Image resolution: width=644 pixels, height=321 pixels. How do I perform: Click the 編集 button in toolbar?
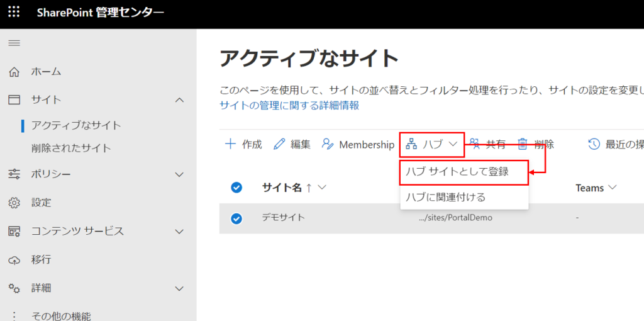[292, 144]
